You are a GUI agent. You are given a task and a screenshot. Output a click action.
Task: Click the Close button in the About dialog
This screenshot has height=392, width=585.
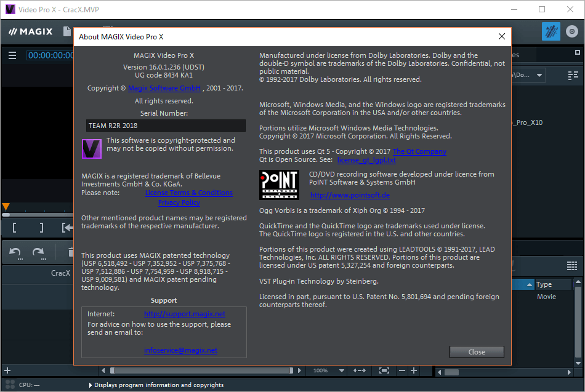pos(477,352)
